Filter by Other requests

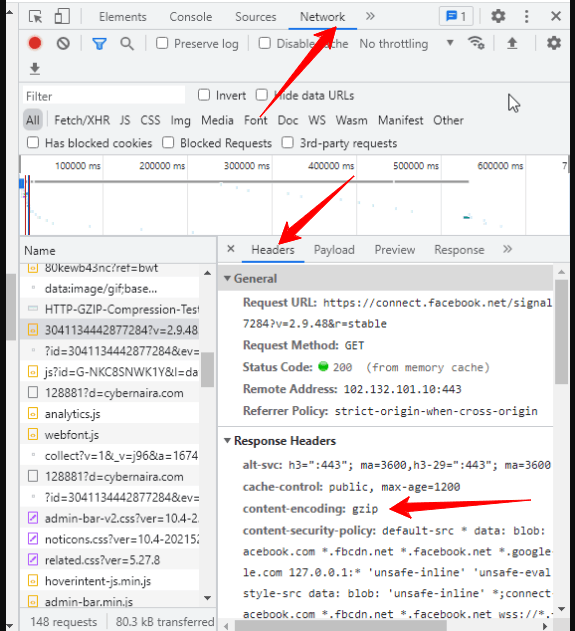click(x=449, y=120)
